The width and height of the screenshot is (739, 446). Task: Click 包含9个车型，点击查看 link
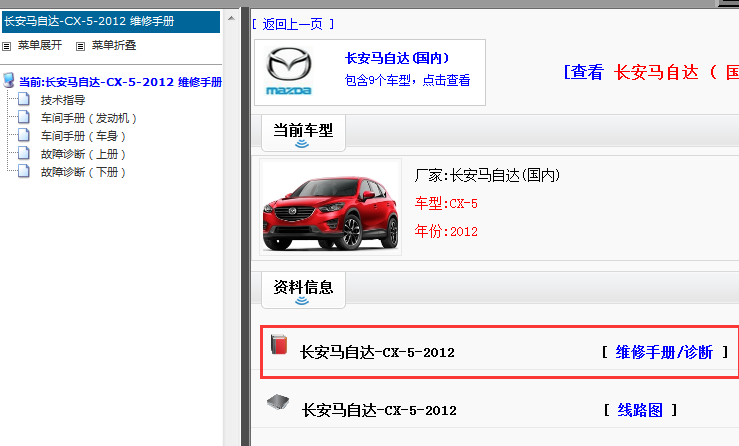407,80
